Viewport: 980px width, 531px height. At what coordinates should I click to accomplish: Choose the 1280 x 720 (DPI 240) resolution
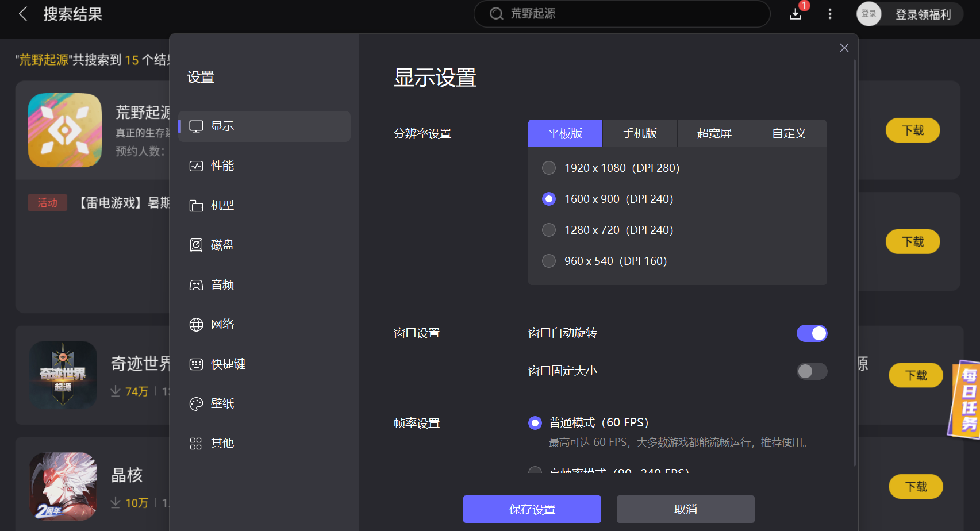pyautogui.click(x=549, y=230)
